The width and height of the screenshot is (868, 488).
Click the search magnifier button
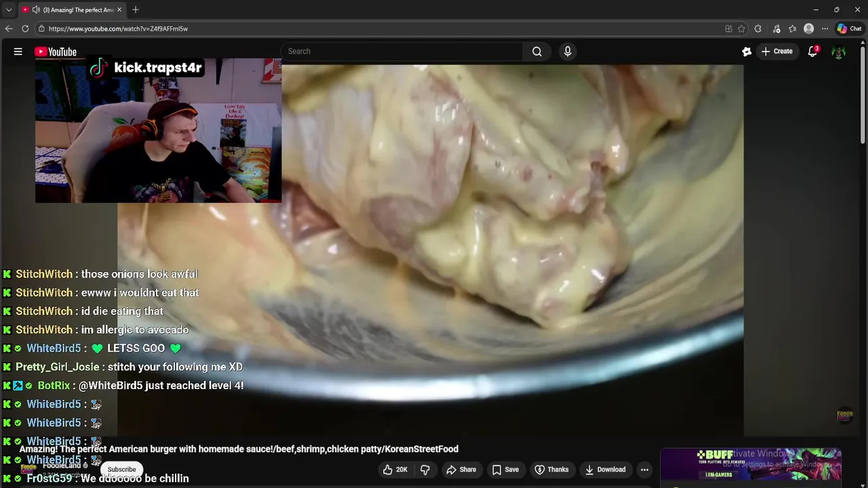[536, 52]
